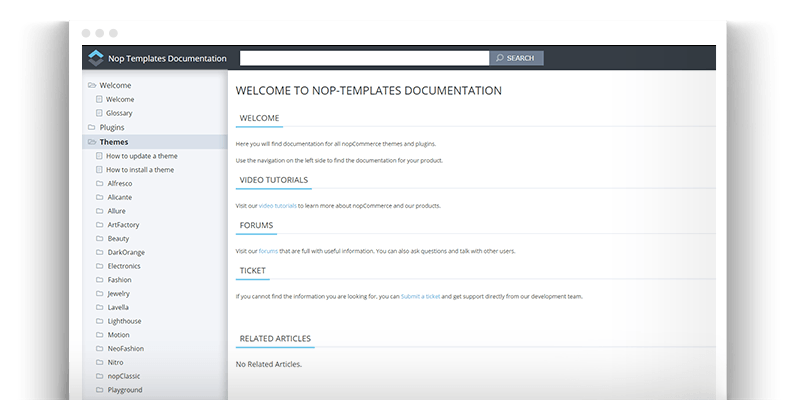Click the Jewelry folder icon
This screenshot has height=400, width=795.
click(99, 293)
